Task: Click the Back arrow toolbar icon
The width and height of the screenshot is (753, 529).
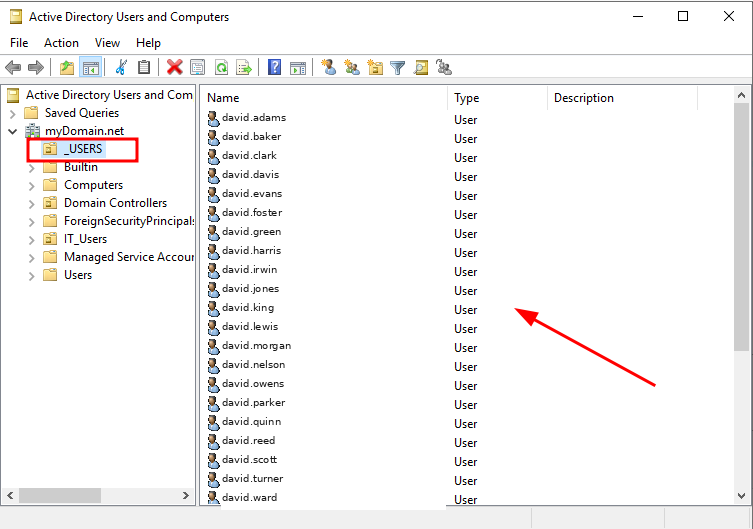Action: pos(13,68)
